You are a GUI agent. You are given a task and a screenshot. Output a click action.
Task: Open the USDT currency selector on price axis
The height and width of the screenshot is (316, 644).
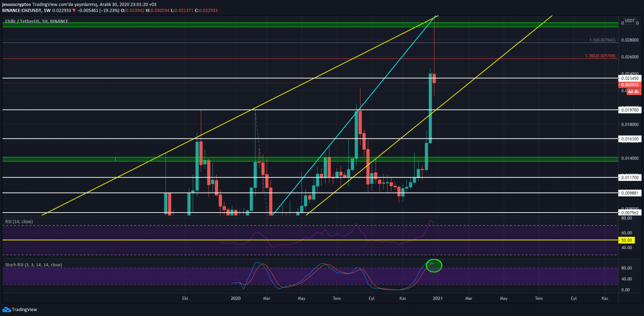[630, 21]
